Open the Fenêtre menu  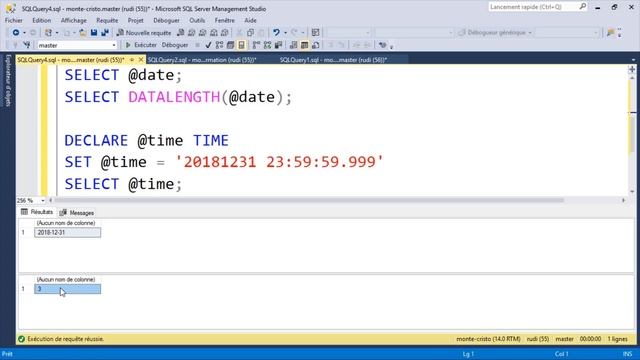pos(224,20)
